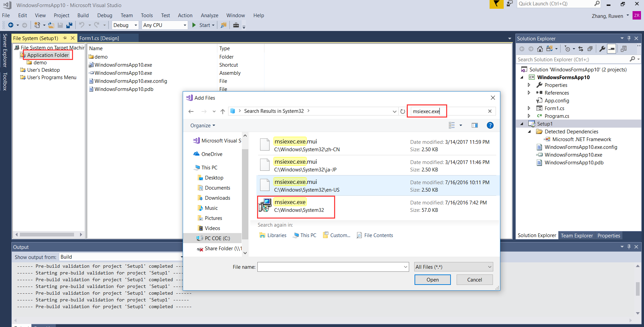The height and width of the screenshot is (327, 644).
Task: Collapse the Detected Dependencies node
Action: (529, 132)
